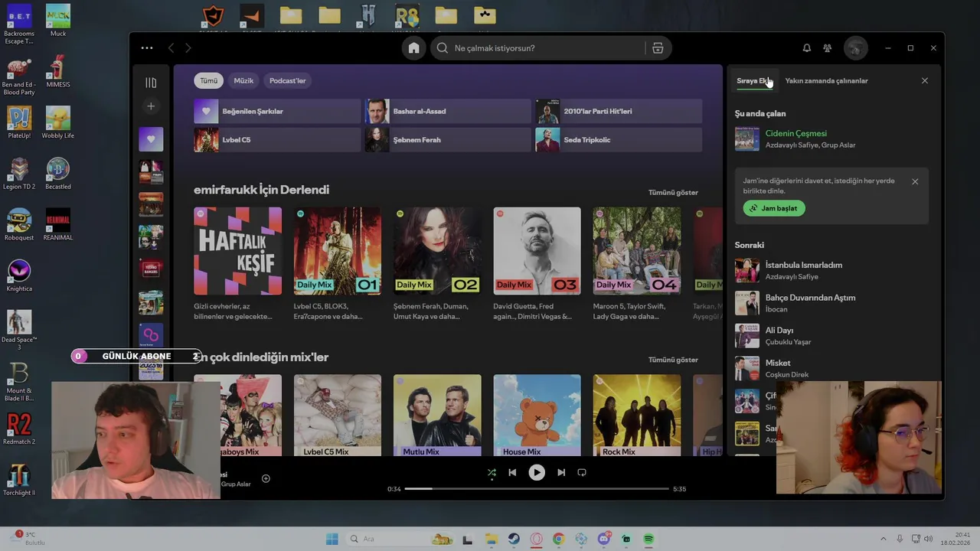Open the friend activity icon

click(828, 48)
